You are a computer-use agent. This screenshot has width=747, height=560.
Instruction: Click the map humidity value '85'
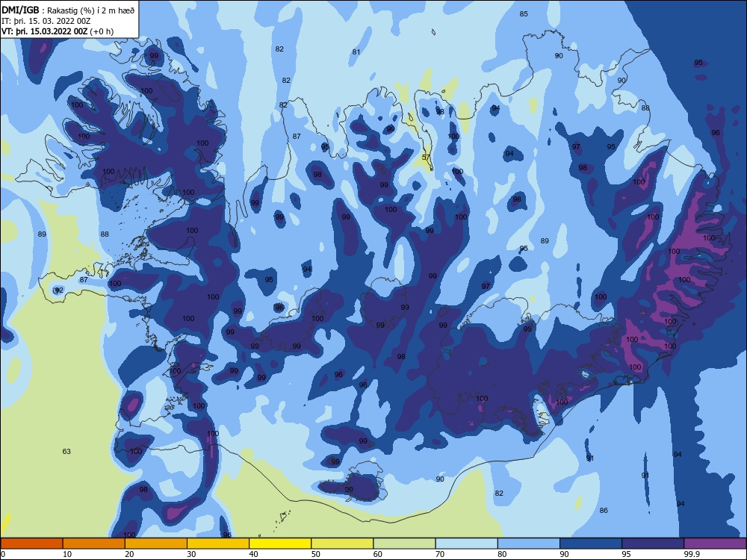[x=524, y=13]
